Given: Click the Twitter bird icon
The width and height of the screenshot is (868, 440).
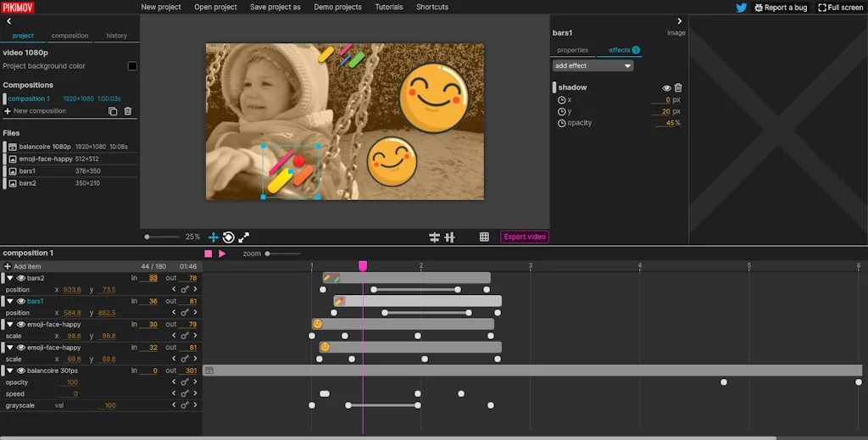Looking at the screenshot, I should (x=741, y=8).
